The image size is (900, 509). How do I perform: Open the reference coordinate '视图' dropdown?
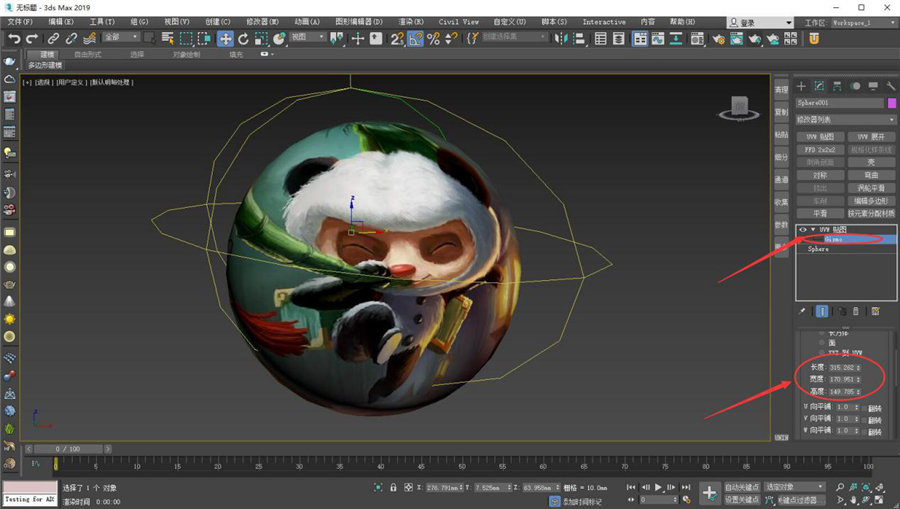(308, 37)
